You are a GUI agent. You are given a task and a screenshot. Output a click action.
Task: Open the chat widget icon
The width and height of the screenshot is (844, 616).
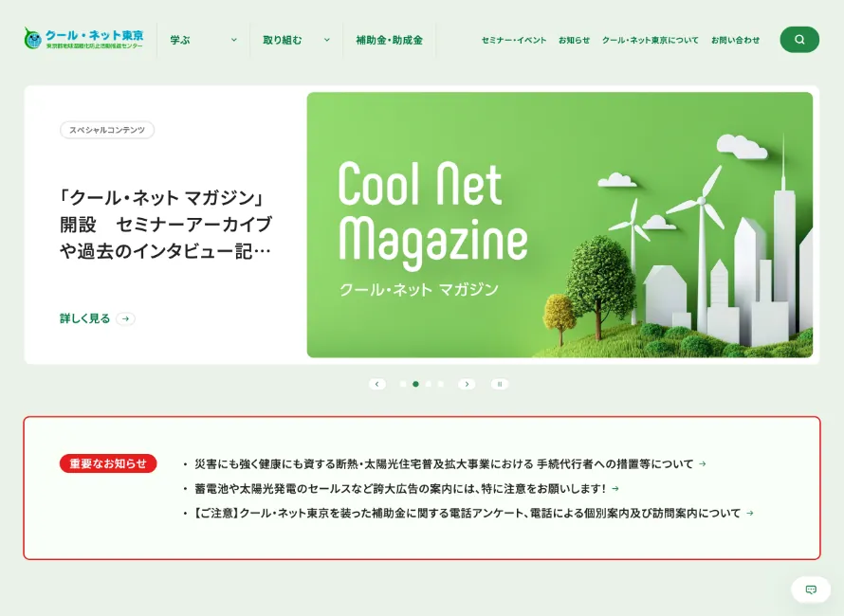[810, 589]
